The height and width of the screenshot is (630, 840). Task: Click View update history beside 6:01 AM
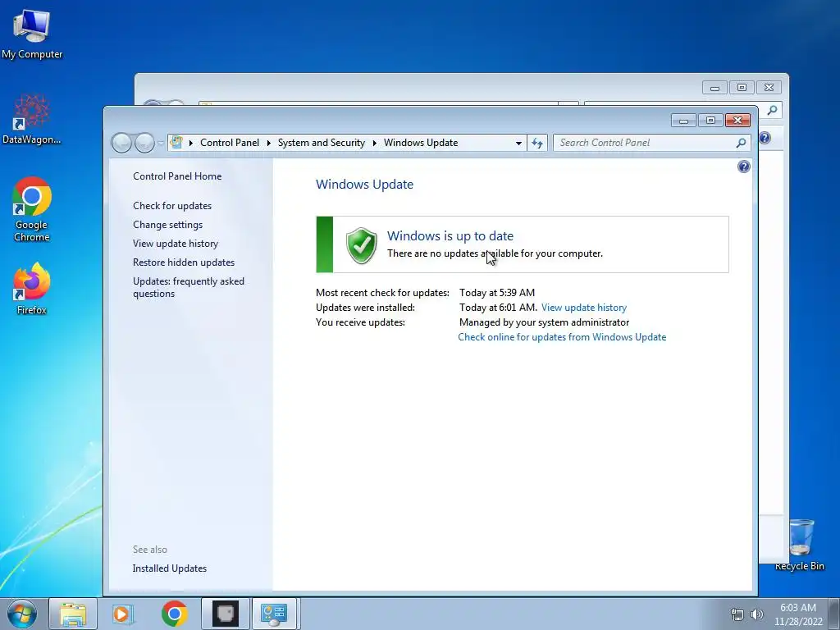(x=584, y=308)
